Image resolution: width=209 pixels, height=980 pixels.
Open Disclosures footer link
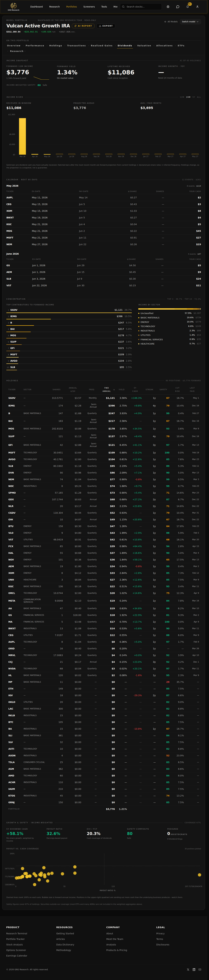[163, 944]
